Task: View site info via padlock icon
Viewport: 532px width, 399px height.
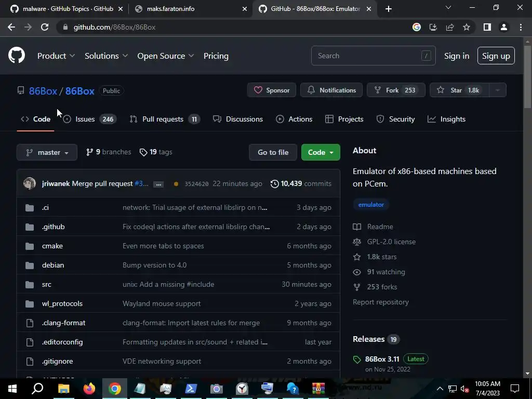Action: 65,27
